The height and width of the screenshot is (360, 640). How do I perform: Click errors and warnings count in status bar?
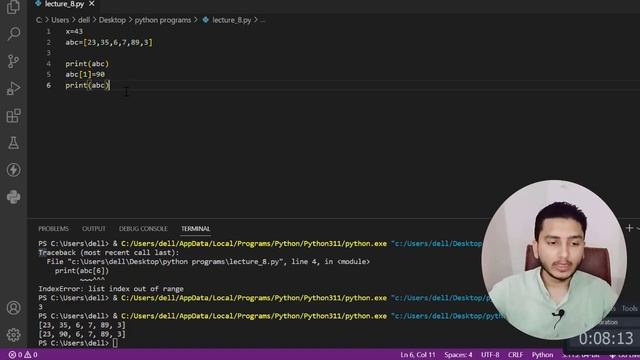[x=23, y=355]
